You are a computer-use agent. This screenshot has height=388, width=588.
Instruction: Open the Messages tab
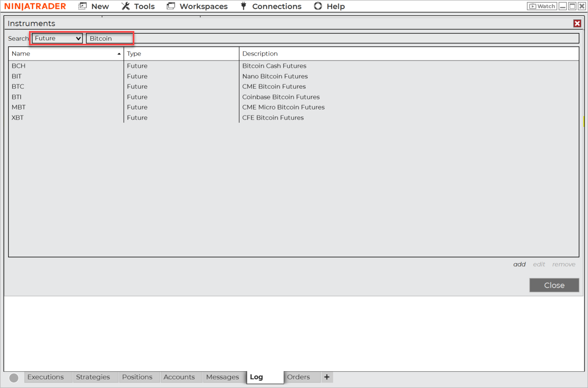click(223, 377)
